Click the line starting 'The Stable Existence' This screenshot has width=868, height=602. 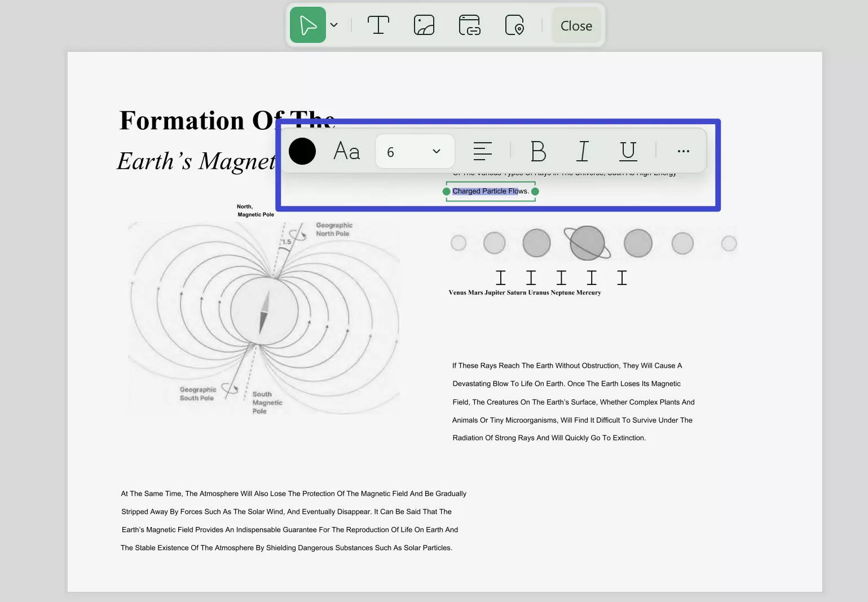[x=287, y=548]
